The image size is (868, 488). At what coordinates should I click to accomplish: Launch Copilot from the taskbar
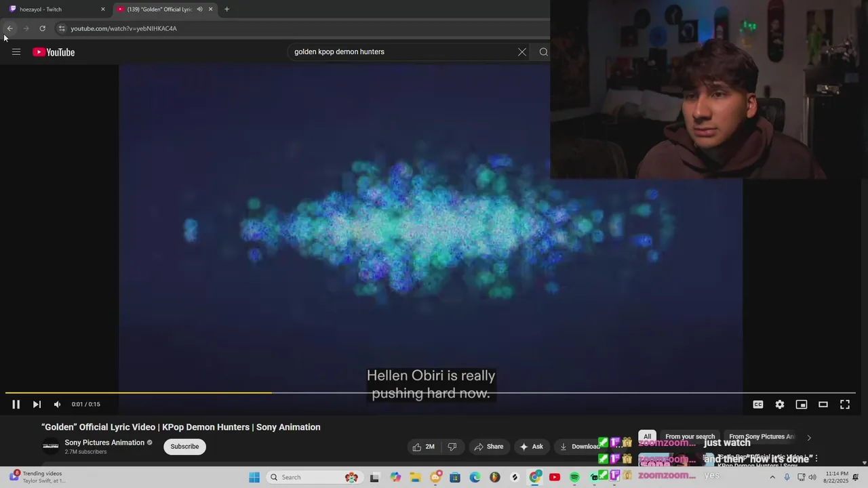point(395,477)
